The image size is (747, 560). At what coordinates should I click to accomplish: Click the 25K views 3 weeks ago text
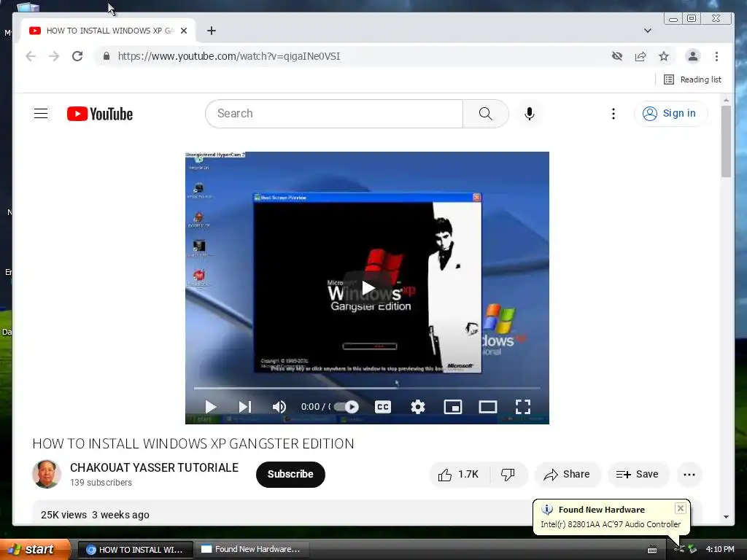pos(95,515)
